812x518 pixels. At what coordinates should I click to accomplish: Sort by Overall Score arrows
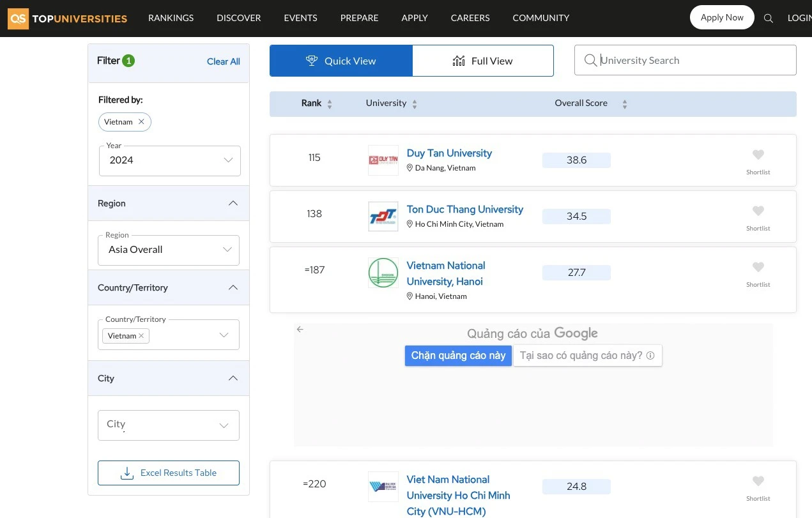[x=624, y=104]
